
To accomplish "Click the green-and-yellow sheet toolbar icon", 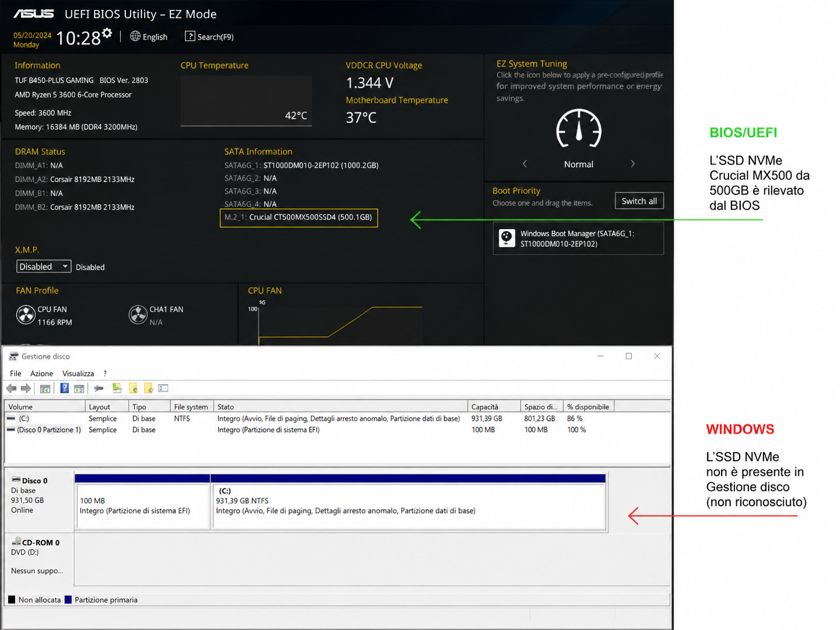I will tap(117, 388).
